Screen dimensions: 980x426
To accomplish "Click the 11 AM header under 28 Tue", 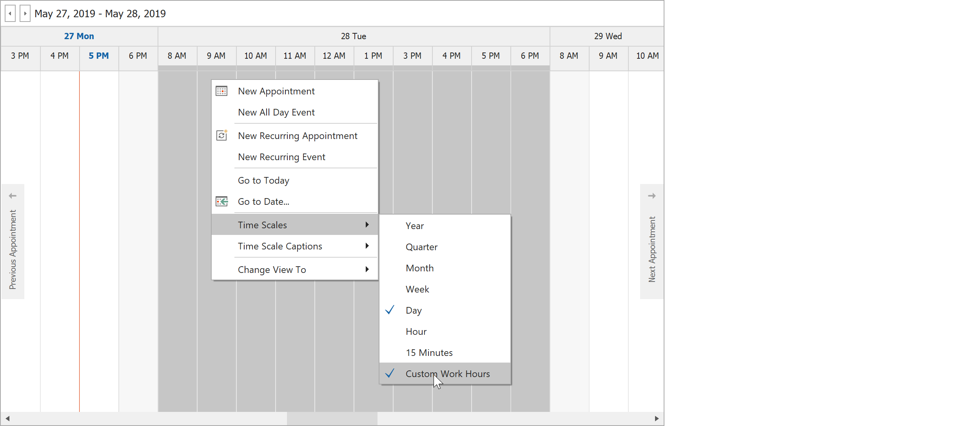I will click(x=295, y=56).
